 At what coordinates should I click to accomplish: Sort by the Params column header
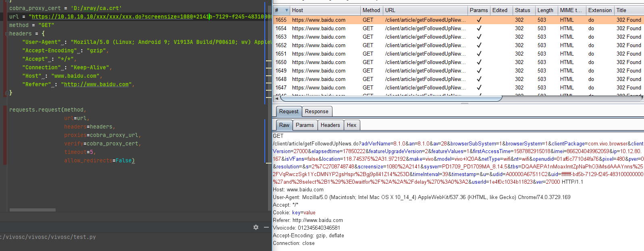point(479,10)
